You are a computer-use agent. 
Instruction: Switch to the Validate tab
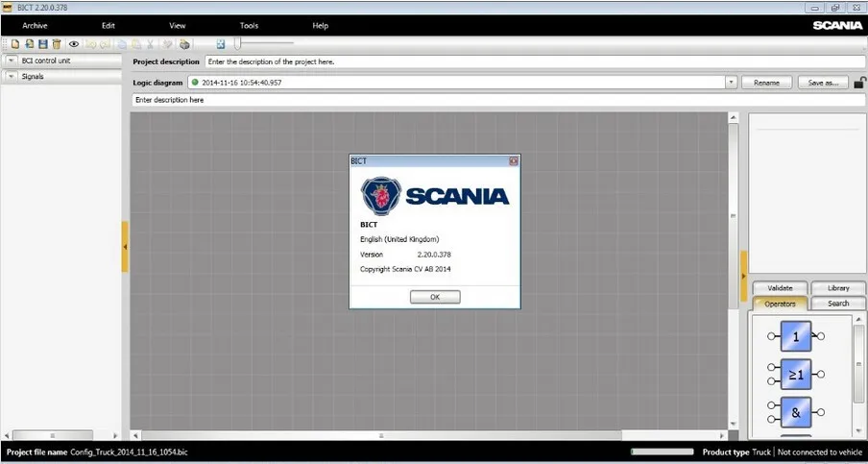pos(780,288)
